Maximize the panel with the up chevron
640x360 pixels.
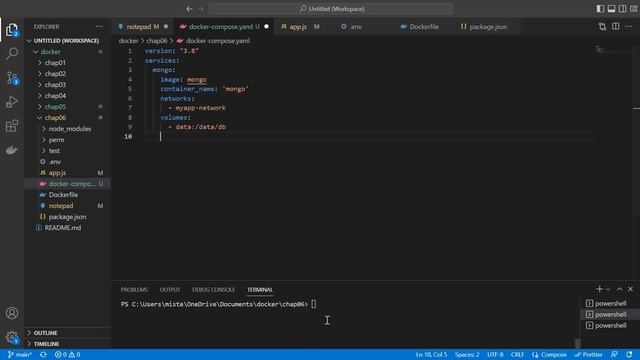pos(619,289)
